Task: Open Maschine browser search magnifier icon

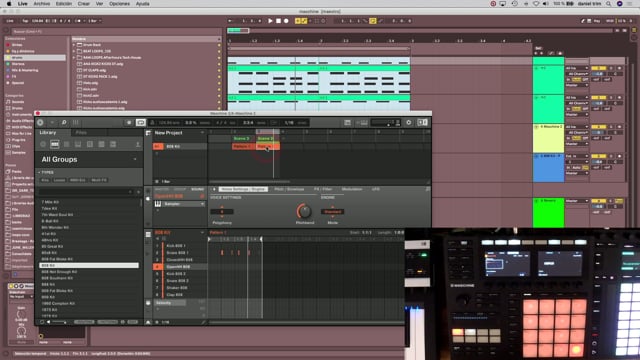Action: pyautogui.click(x=64, y=122)
